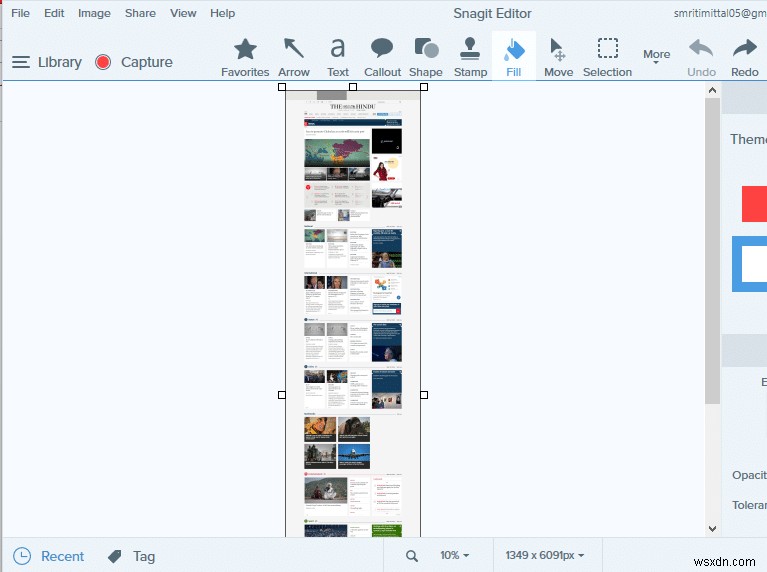Open the Recent clock panel

coord(22,556)
